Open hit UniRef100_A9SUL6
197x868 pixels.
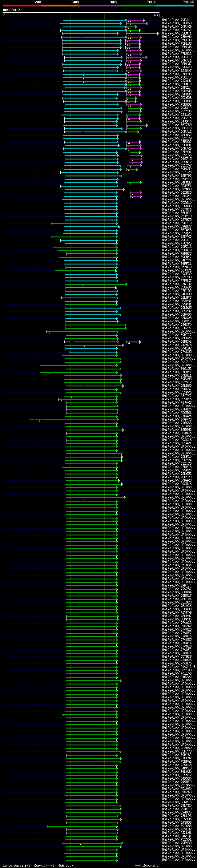177,484
